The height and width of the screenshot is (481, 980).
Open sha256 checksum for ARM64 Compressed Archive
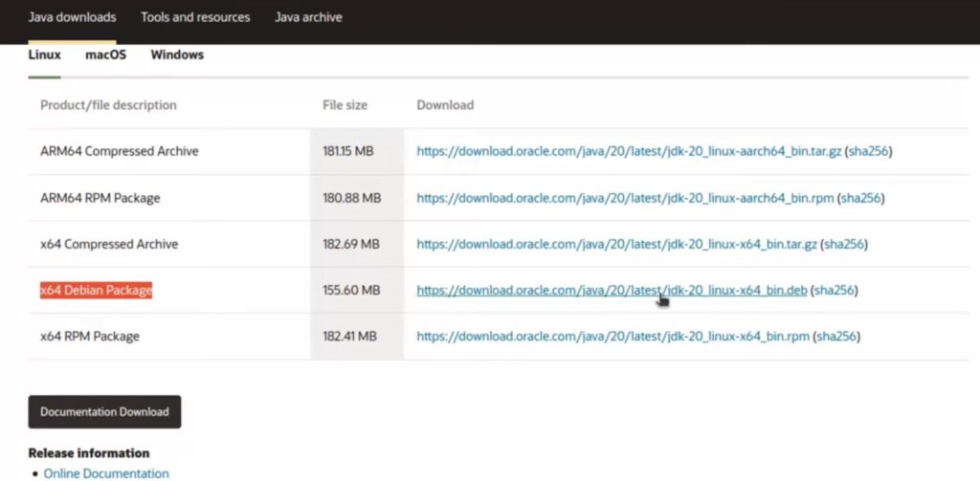click(869, 152)
